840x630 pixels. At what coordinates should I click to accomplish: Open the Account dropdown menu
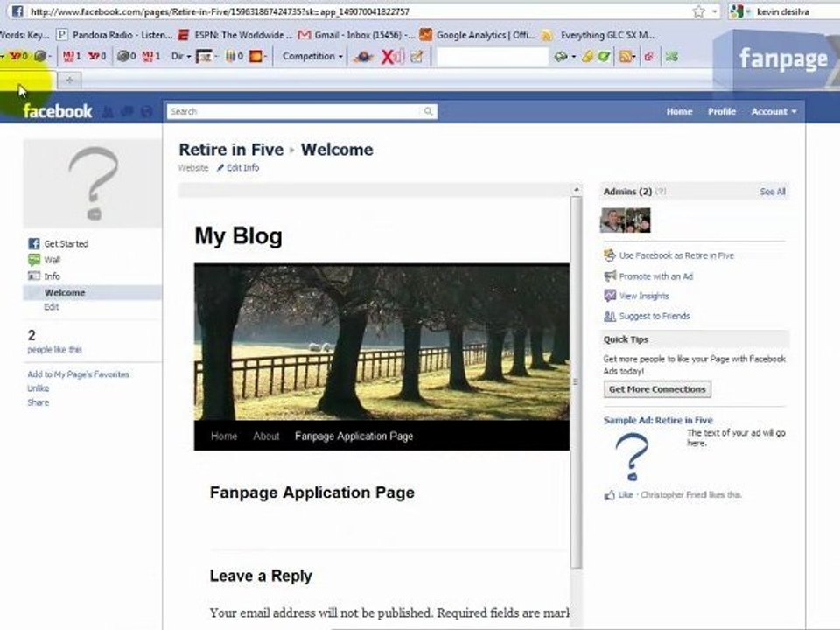[x=773, y=111]
